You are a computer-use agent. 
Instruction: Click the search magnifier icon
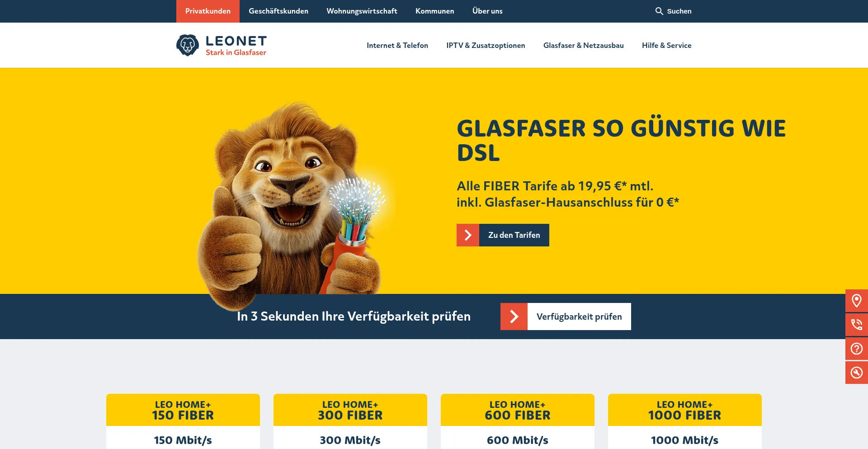pyautogui.click(x=659, y=11)
